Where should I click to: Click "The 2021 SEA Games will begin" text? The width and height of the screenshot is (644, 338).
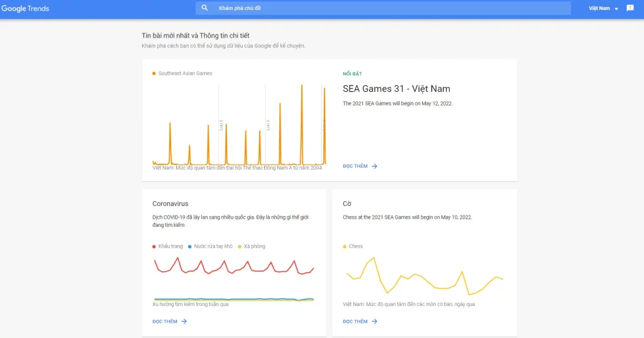397,104
